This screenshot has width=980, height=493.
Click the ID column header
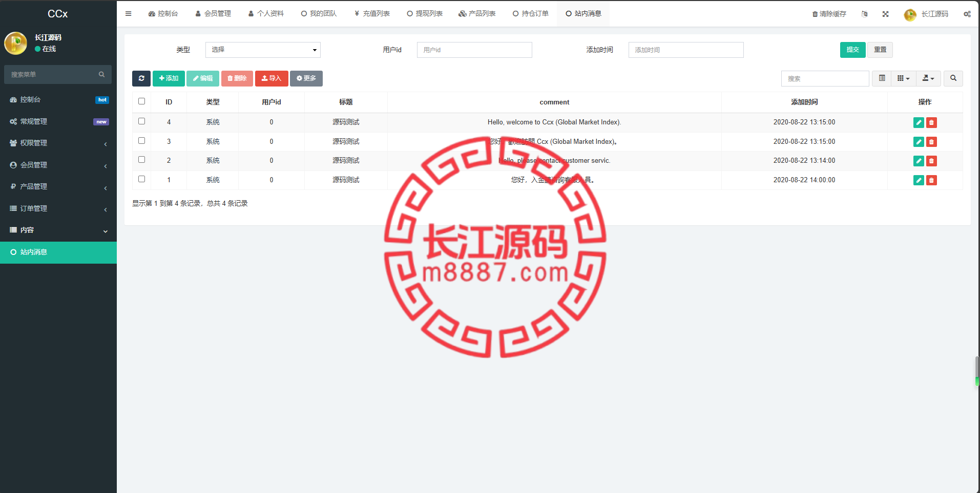(x=169, y=102)
